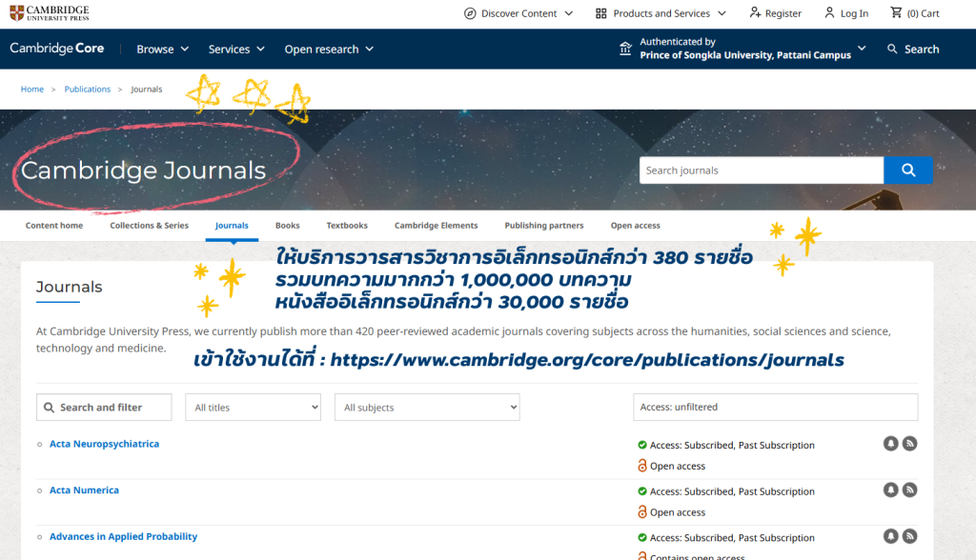Click the alert bell icon for Acta Neuropsychiatrica

click(x=890, y=444)
